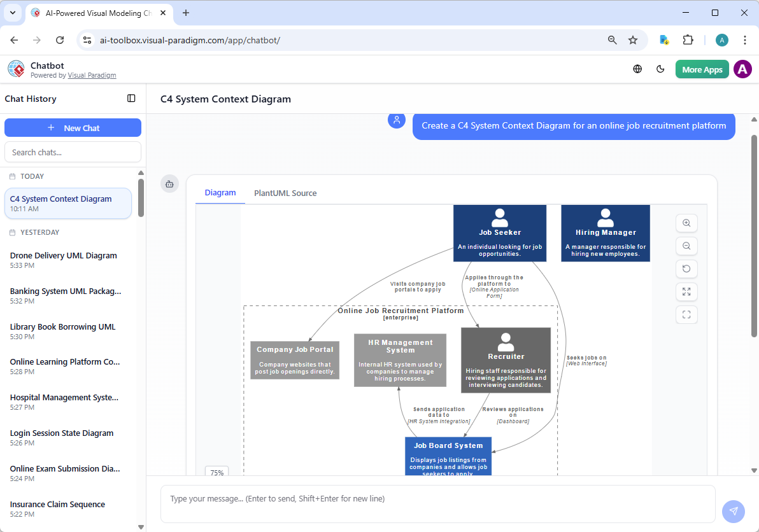Toggle dark mode with the moon icon
This screenshot has width=759, height=532.
660,69
